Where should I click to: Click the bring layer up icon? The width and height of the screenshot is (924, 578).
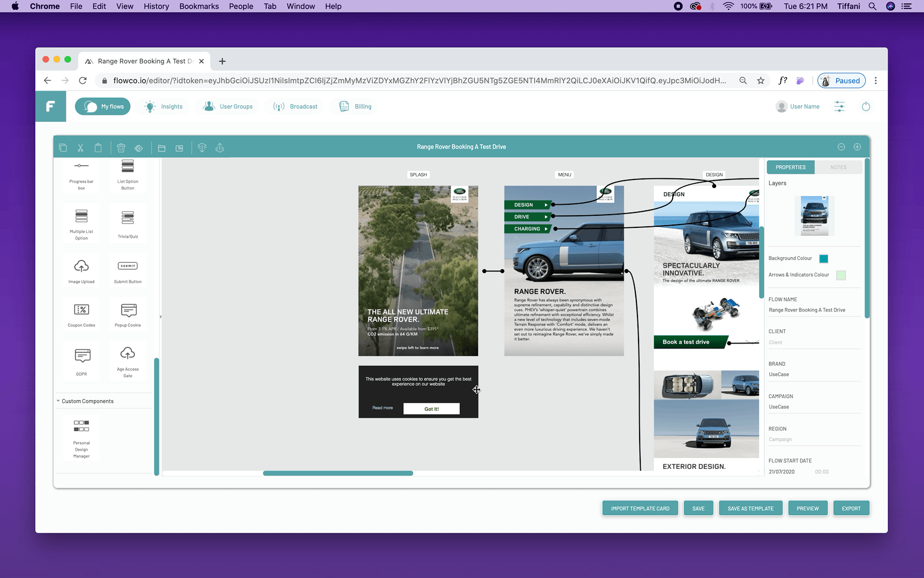tap(220, 148)
